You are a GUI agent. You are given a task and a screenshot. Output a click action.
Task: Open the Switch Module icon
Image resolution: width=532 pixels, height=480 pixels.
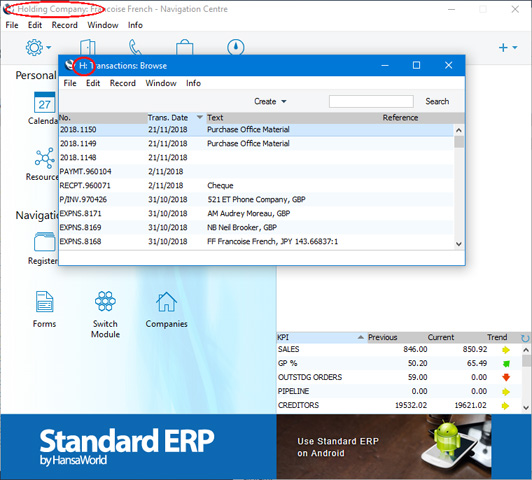click(105, 301)
